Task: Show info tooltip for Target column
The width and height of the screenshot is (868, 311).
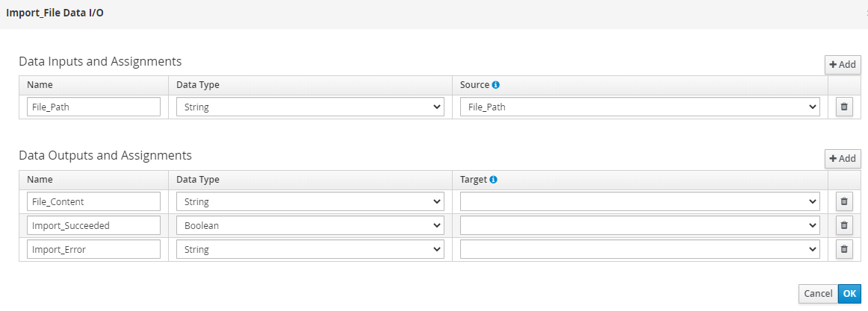Action: pyautogui.click(x=493, y=180)
